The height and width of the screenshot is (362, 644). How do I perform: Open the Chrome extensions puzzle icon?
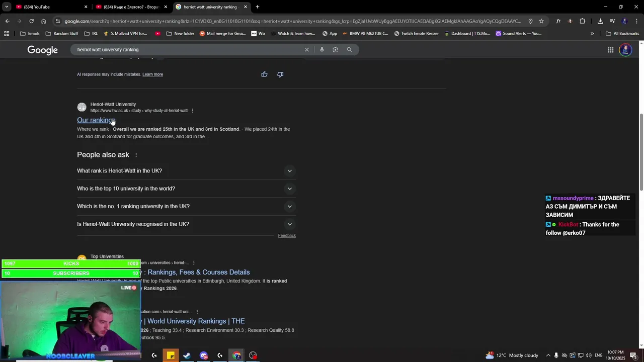582,21
